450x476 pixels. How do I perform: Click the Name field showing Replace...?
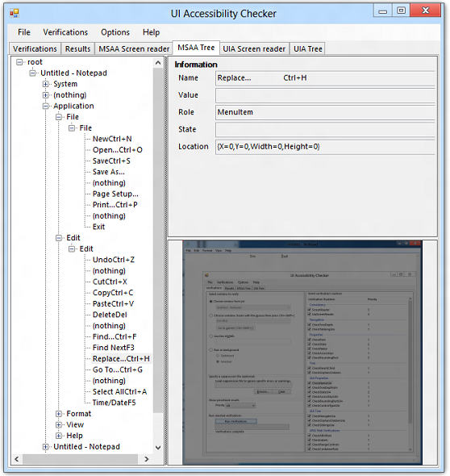tap(325, 78)
